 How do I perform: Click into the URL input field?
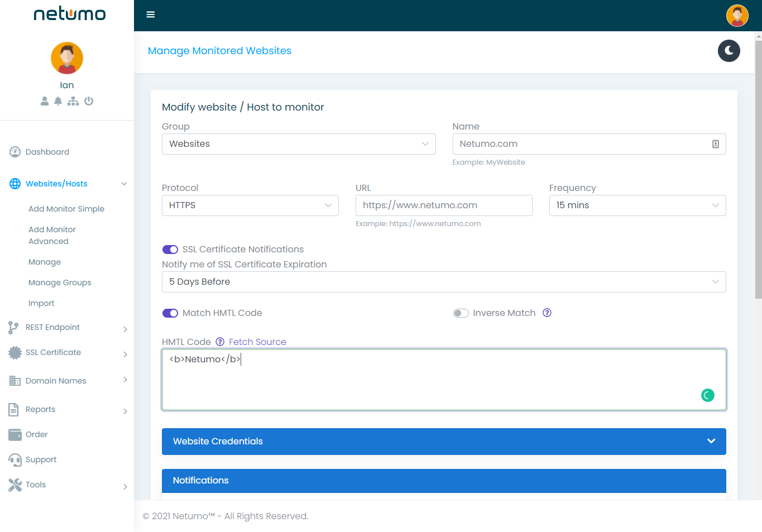pyautogui.click(x=444, y=205)
